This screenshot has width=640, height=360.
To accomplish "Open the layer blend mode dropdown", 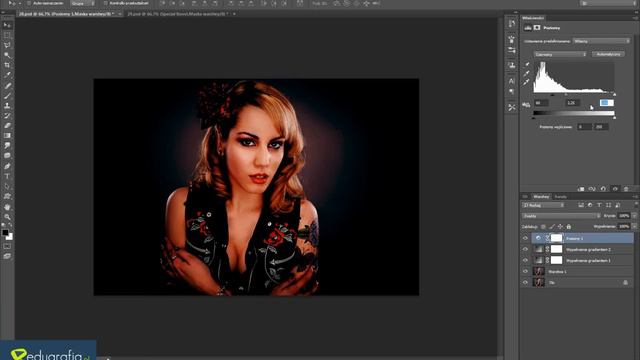I will coord(561,216).
